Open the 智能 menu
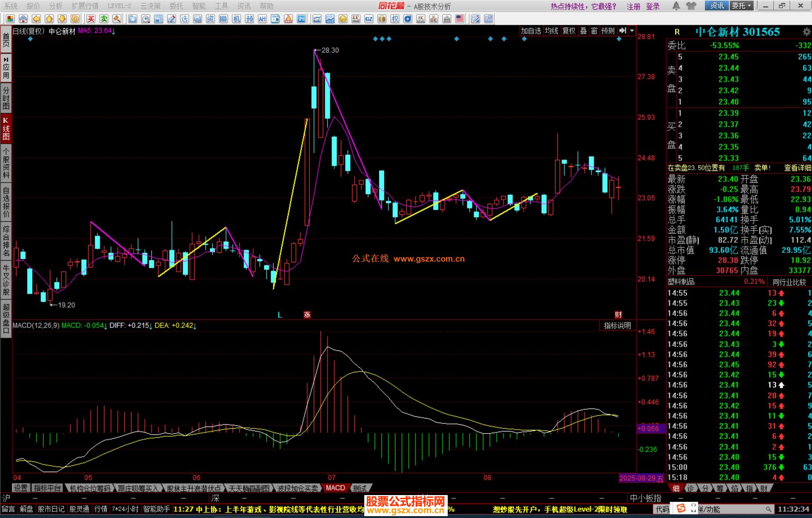 pos(198,6)
